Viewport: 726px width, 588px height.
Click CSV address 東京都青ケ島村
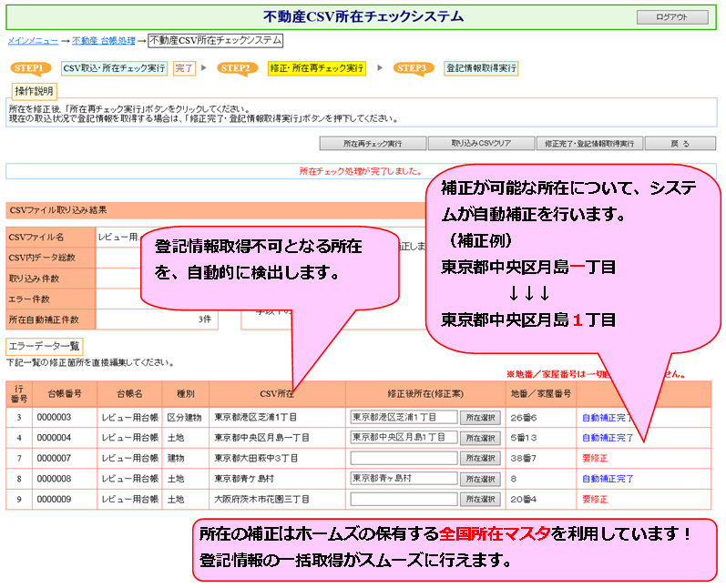tap(244, 479)
